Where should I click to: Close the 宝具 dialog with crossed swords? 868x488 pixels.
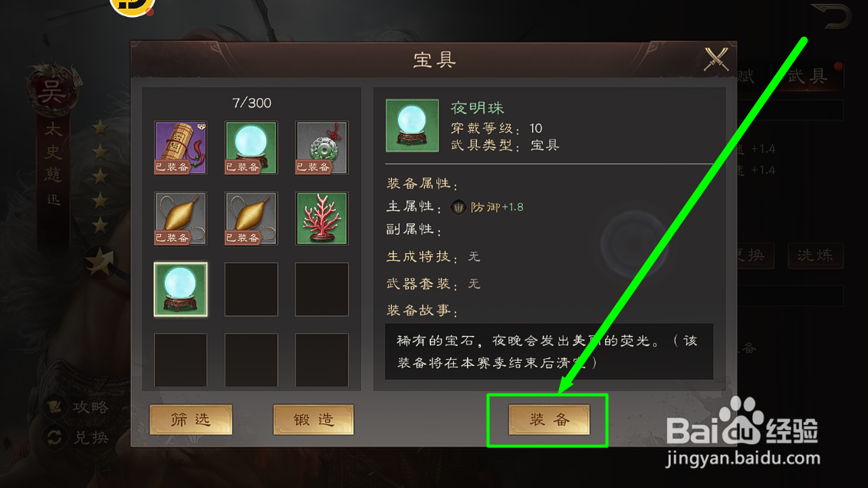[x=715, y=59]
